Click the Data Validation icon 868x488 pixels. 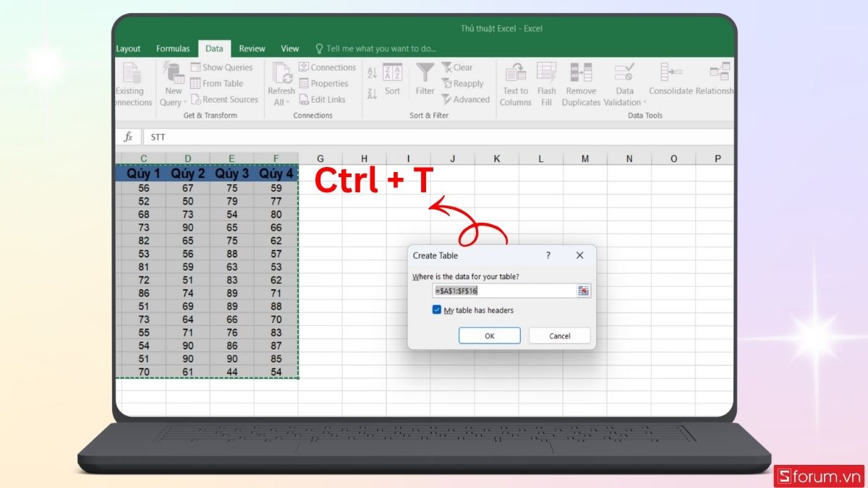pyautogui.click(x=624, y=72)
